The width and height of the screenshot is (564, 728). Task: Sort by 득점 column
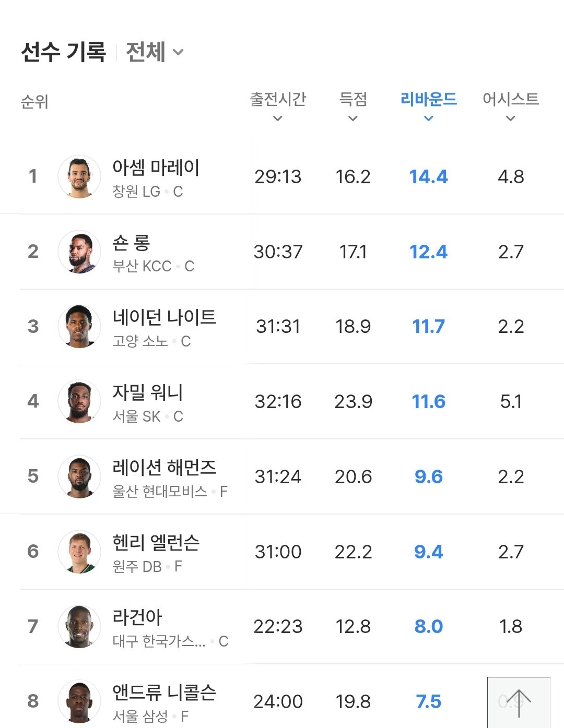click(353, 99)
